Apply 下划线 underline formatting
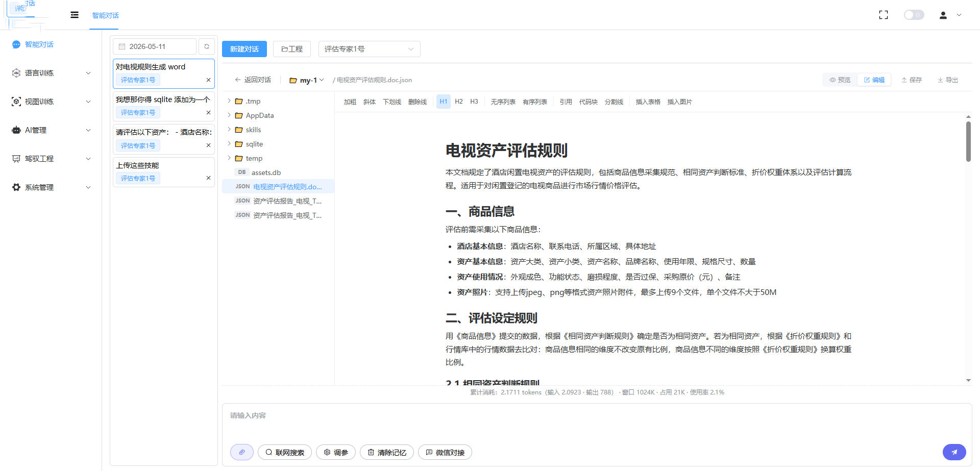The height and width of the screenshot is (471, 980). (392, 102)
